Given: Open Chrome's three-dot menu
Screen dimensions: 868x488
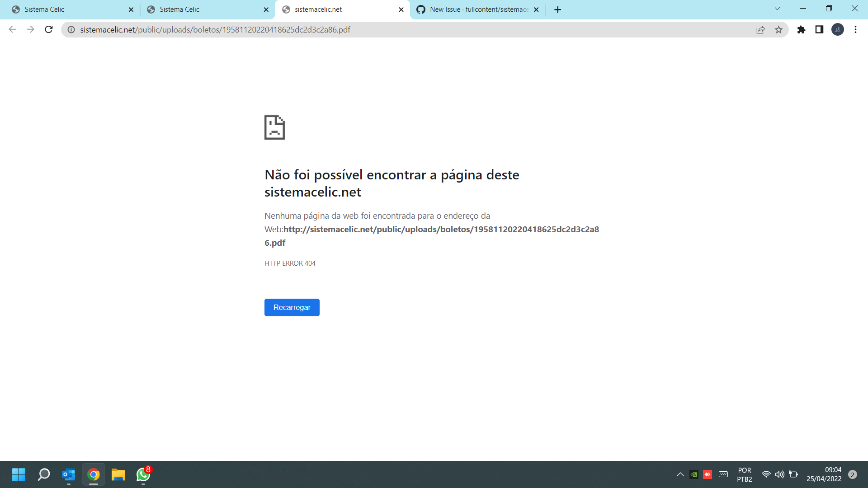Looking at the screenshot, I should click(x=855, y=29).
